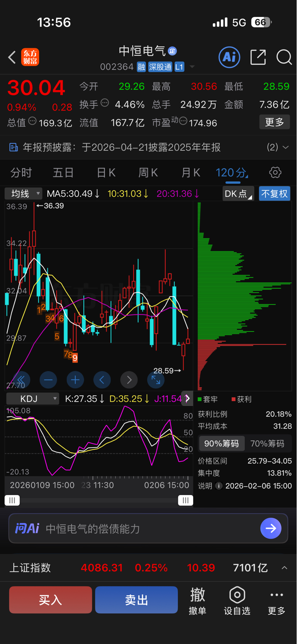
Task: Tap the 说明 info icon
Action: pyautogui.click(x=219, y=486)
